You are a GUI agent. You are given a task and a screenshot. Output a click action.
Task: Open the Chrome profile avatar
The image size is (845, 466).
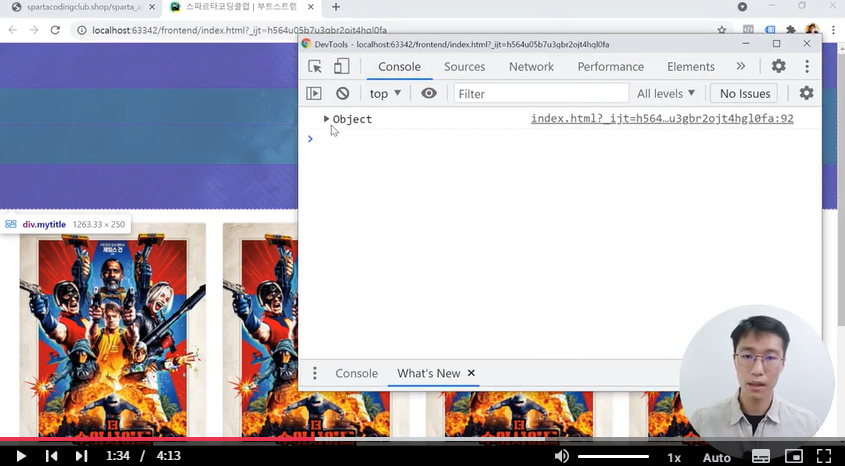coord(812,29)
